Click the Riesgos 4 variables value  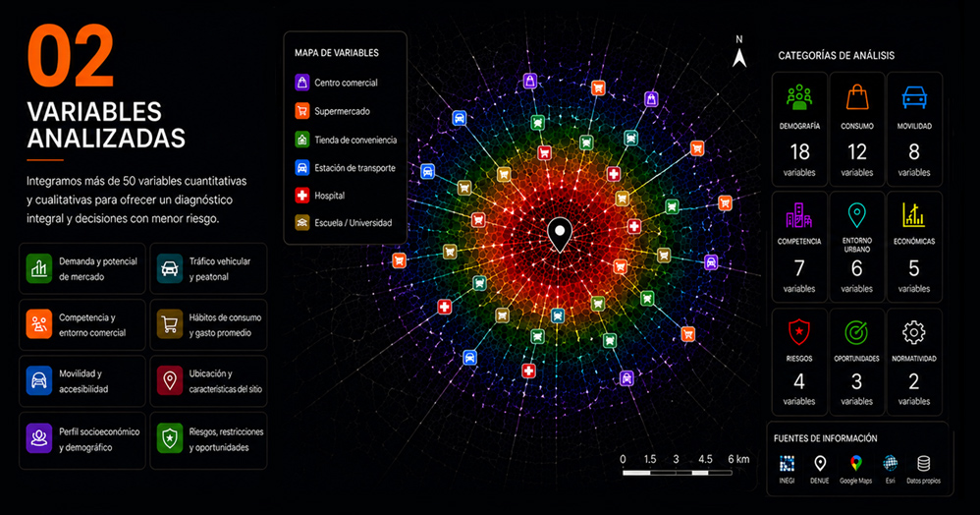click(x=799, y=381)
